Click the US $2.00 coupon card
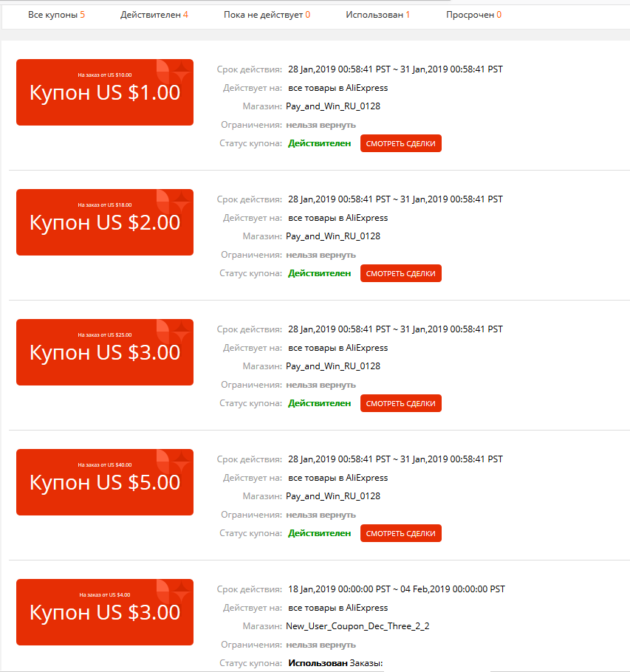Screen dimensions: 630x672 point(105,222)
